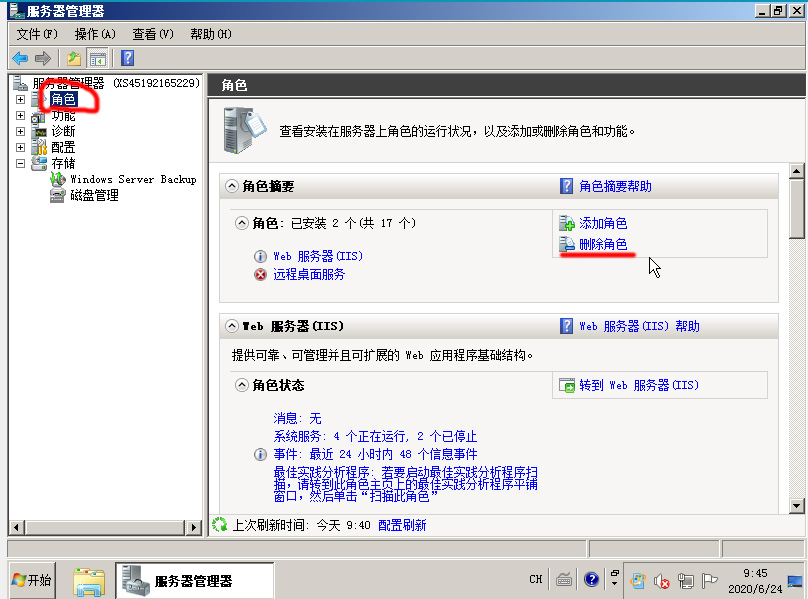Click the 配置 node icon

tap(39, 147)
